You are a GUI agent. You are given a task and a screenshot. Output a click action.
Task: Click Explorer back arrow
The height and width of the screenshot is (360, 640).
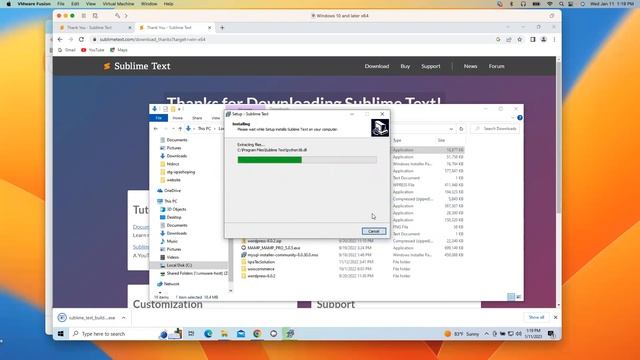[x=156, y=129]
